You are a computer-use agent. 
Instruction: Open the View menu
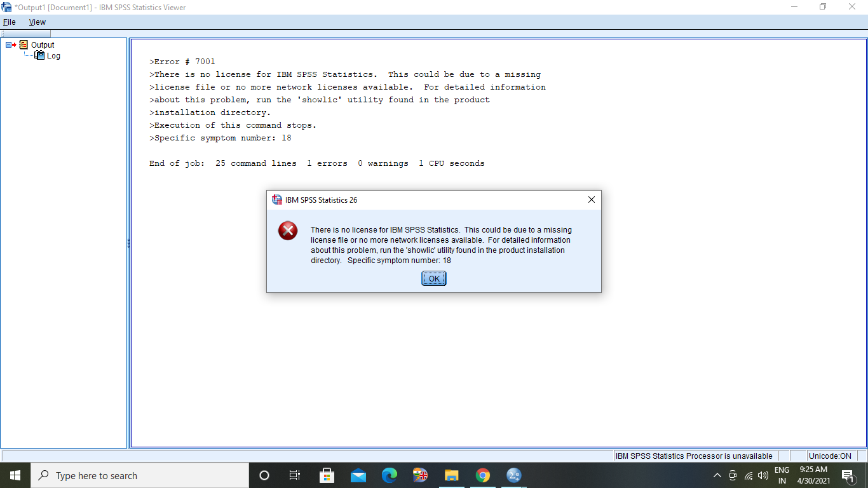click(37, 22)
